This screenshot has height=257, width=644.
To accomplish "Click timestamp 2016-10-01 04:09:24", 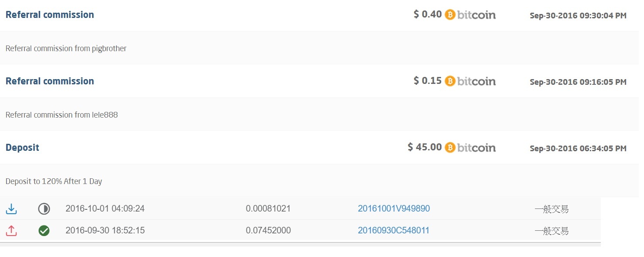I will [x=105, y=209].
